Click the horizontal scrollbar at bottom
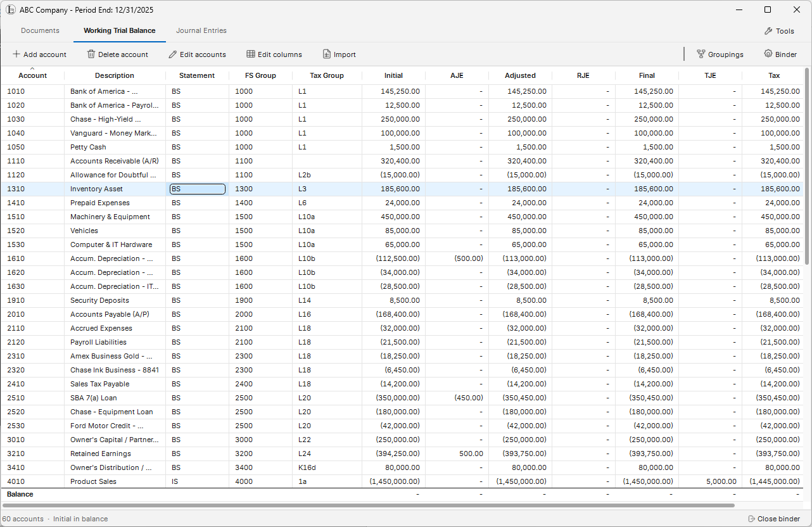Screen dimensions: 812x527 click(368, 505)
